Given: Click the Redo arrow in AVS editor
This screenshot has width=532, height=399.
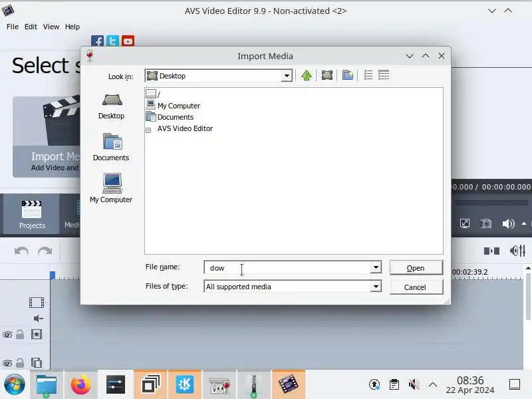Looking at the screenshot, I should pyautogui.click(x=45, y=251).
